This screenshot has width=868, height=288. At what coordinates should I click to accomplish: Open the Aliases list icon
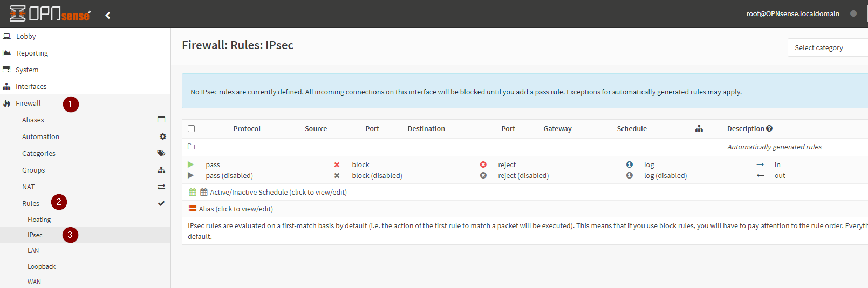pos(161,120)
